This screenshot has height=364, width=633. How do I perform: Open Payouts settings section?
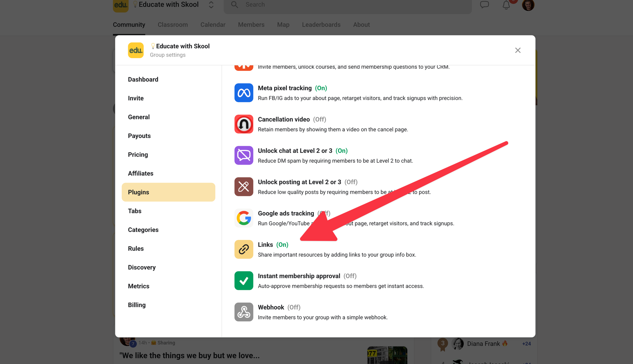coord(168,136)
